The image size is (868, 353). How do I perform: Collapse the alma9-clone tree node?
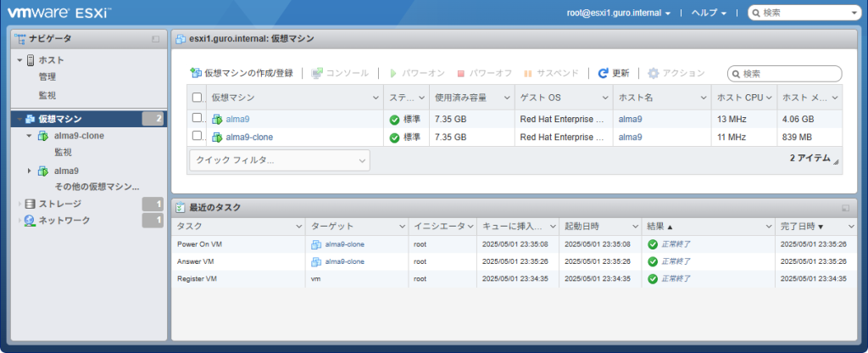(30, 136)
